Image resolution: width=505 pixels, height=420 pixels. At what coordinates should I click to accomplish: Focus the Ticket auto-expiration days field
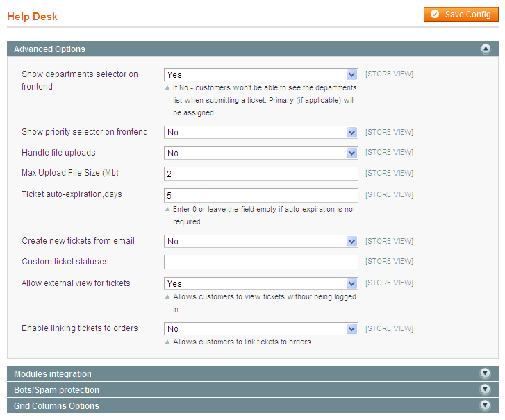pyautogui.click(x=261, y=195)
